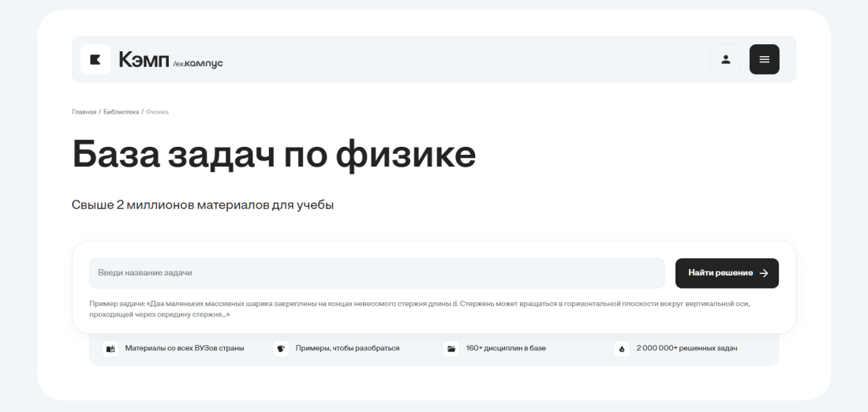Go to Главная breadcrumb link
Viewport: 868px width, 412px height.
coord(84,112)
